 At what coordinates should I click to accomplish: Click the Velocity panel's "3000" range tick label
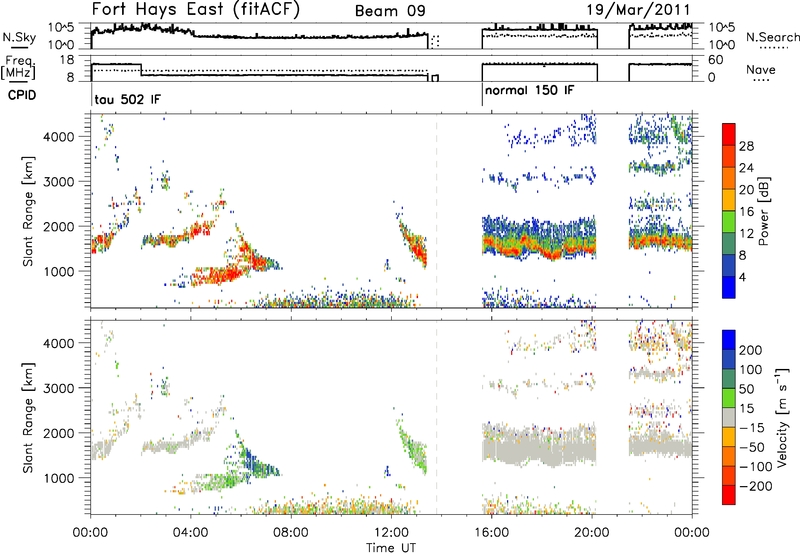click(58, 388)
